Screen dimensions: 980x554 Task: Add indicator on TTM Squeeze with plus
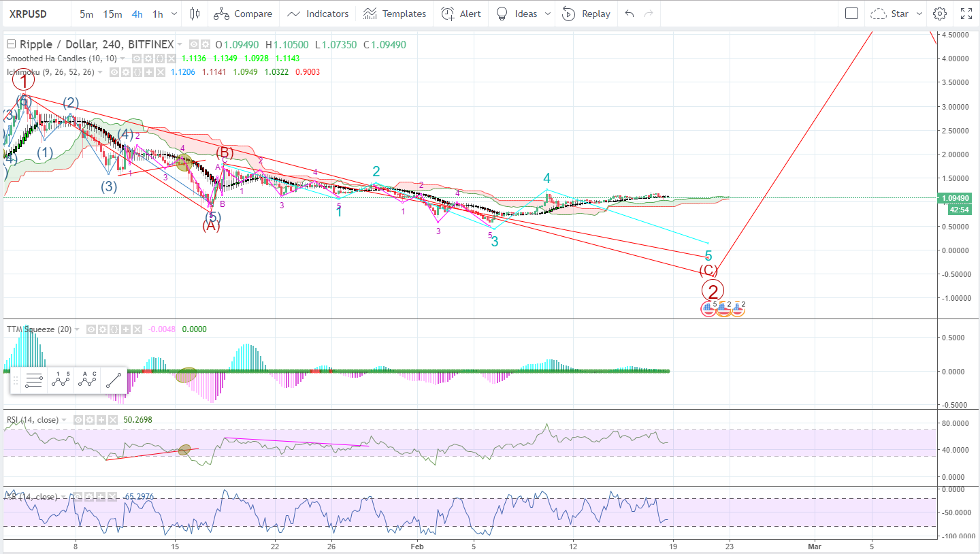[126, 329]
